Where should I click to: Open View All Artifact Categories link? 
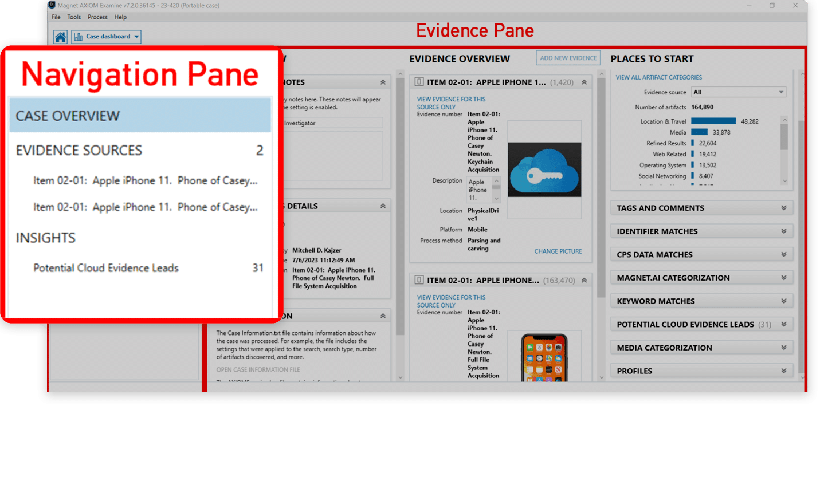[x=658, y=77]
